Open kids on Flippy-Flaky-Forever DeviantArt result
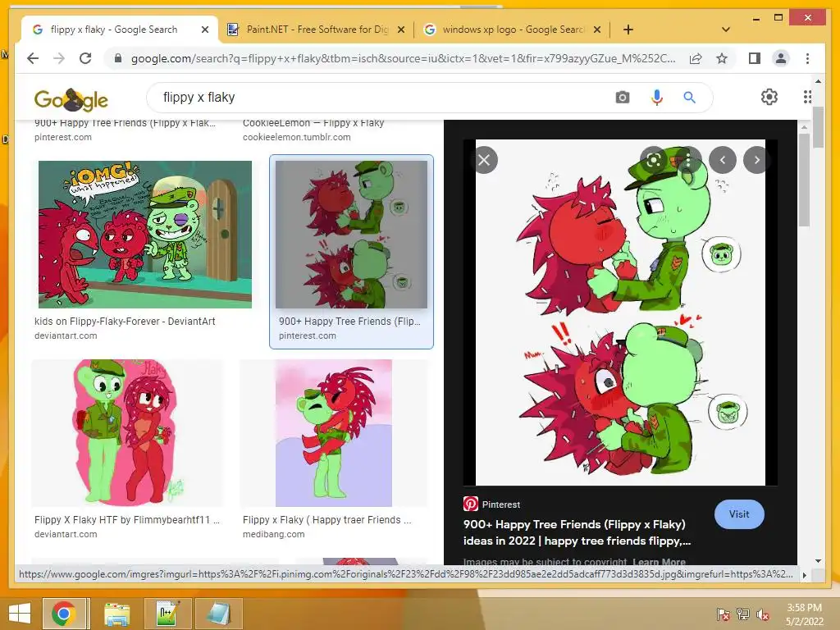Screen dimensions: 840x630 point(125,322)
